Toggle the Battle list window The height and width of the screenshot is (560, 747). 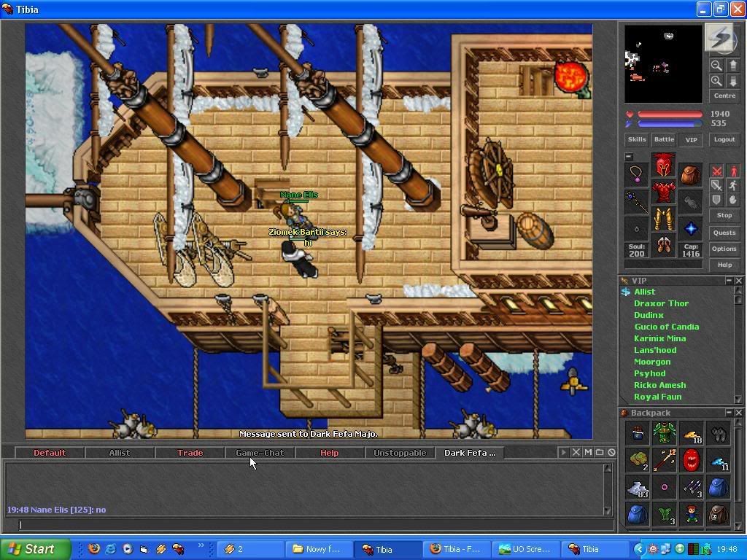(664, 139)
